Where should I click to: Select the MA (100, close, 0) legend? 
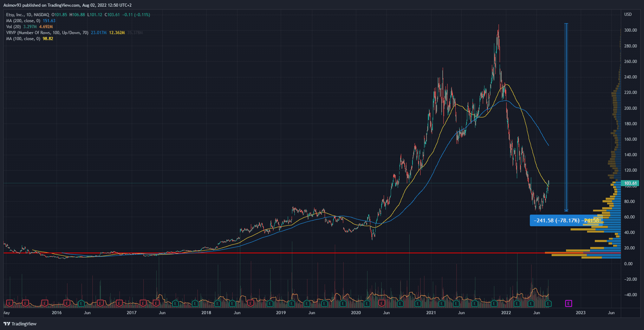tap(23, 39)
